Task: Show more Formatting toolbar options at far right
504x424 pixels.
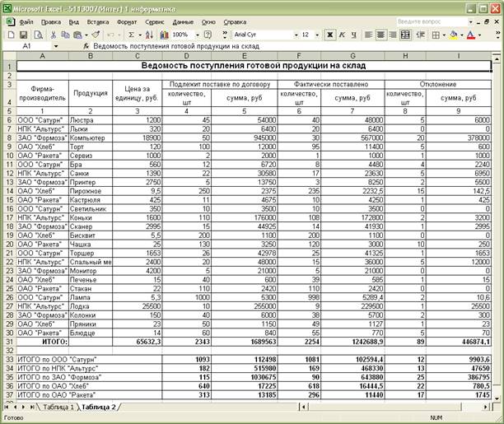Action: click(x=498, y=35)
